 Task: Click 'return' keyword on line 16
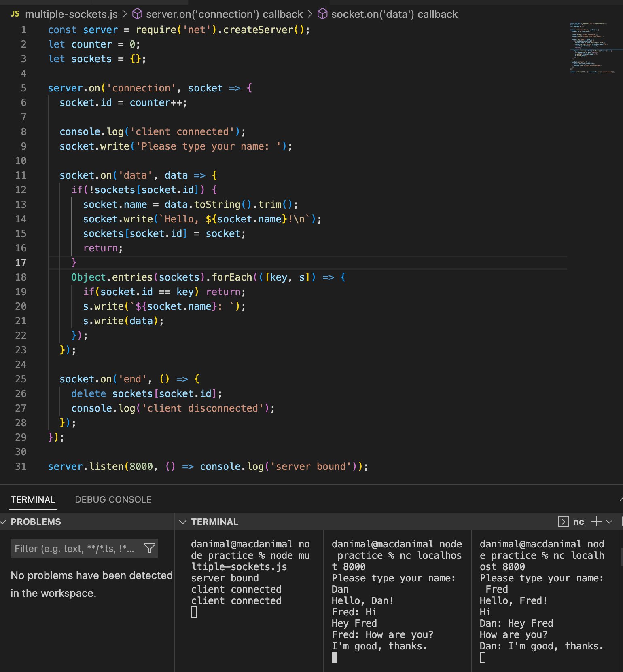(x=100, y=248)
